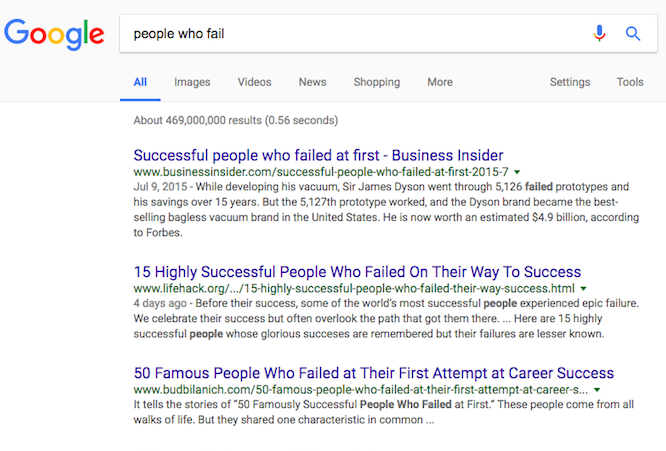This screenshot has height=451, width=666.
Task: Open the Videos tab
Action: (254, 82)
